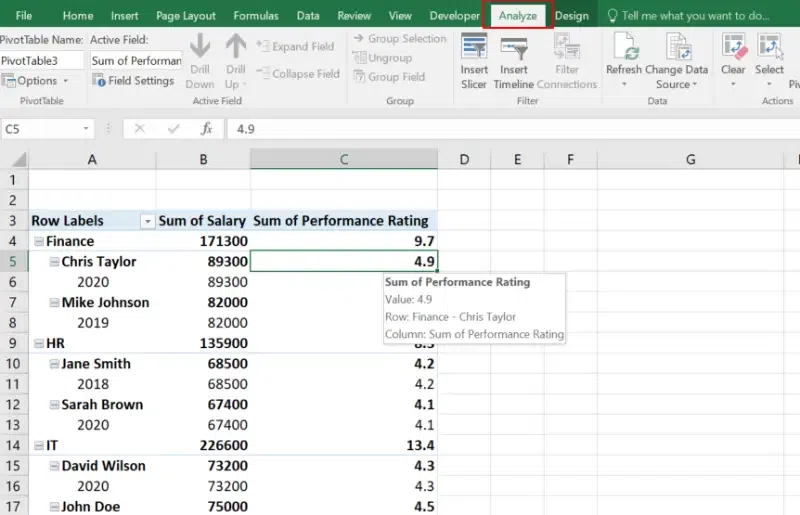Click the PivotTable Name input field
The width and height of the screenshot is (800, 515).
42,61
